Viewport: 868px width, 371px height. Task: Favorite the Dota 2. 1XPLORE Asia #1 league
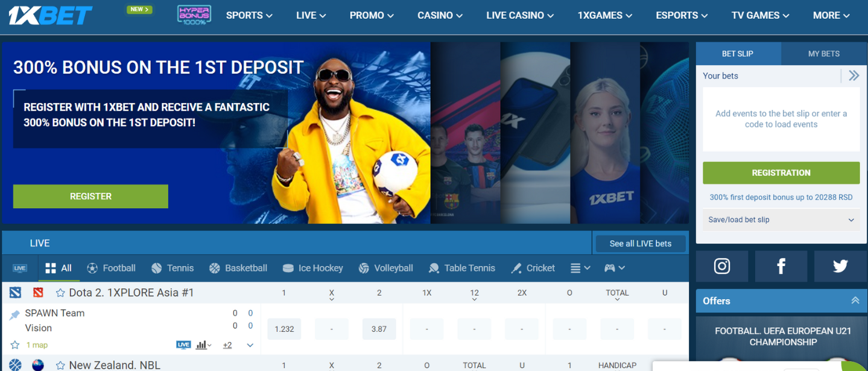pyautogui.click(x=60, y=293)
